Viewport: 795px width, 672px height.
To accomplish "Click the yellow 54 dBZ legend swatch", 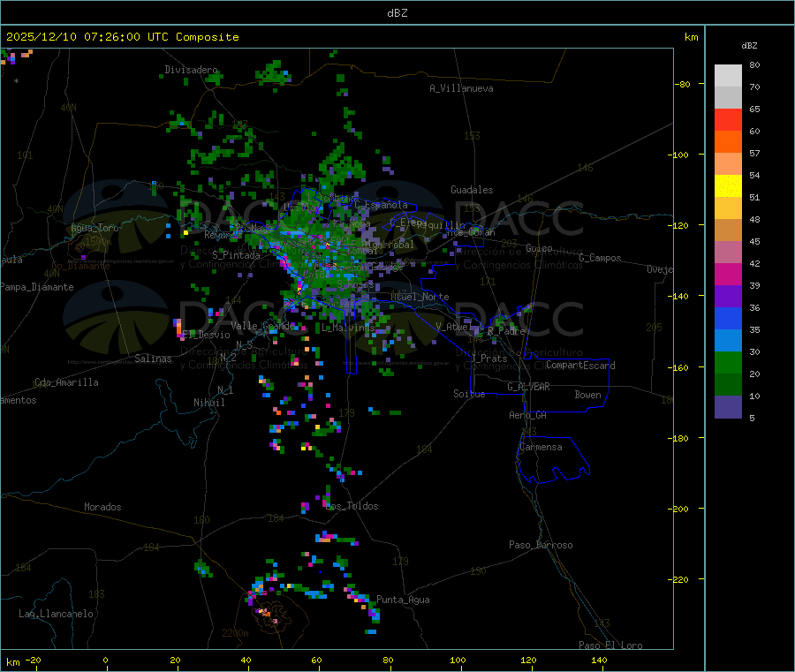I will point(728,186).
